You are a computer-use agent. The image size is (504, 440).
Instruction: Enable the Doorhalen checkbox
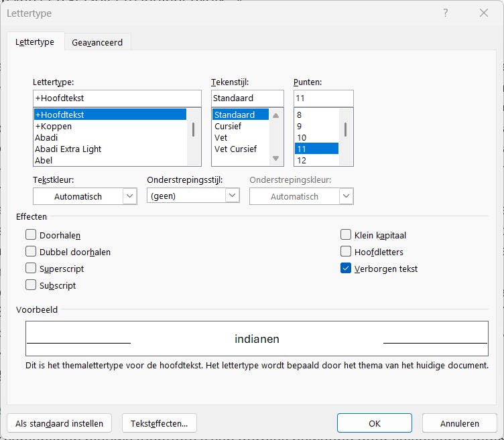pyautogui.click(x=31, y=235)
